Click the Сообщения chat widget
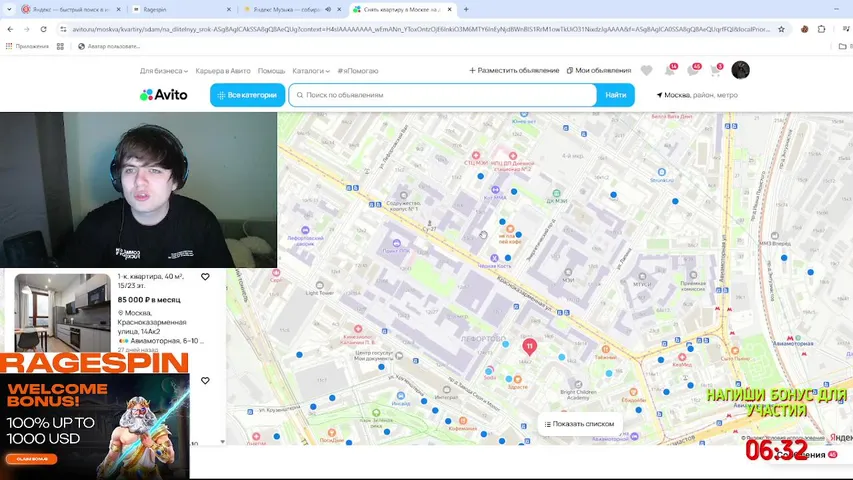853x480 pixels. coord(805,455)
